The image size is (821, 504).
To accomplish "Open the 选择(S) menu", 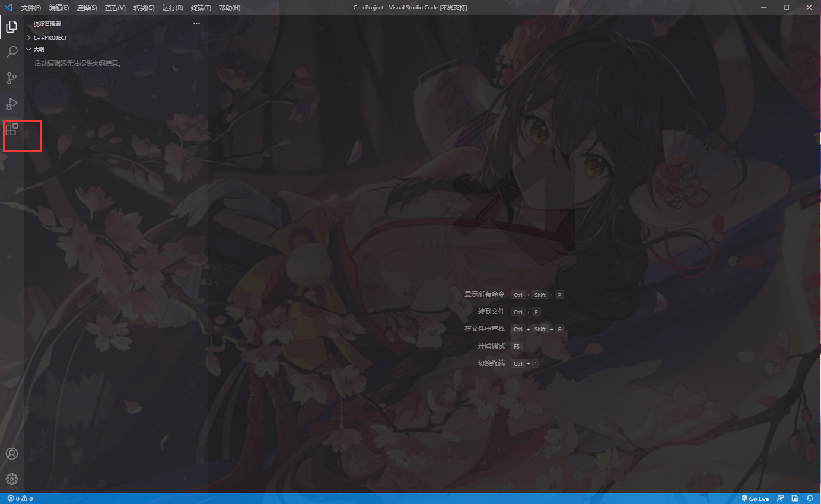I will 87,8.
